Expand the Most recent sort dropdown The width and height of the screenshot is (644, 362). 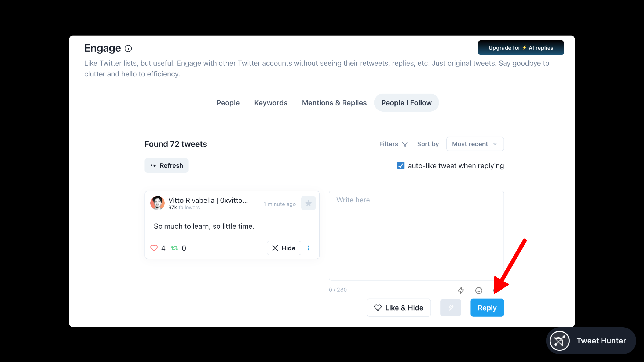[475, 144]
